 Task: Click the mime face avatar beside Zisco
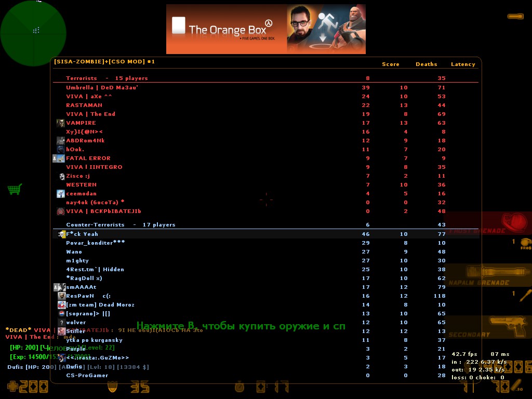61,176
